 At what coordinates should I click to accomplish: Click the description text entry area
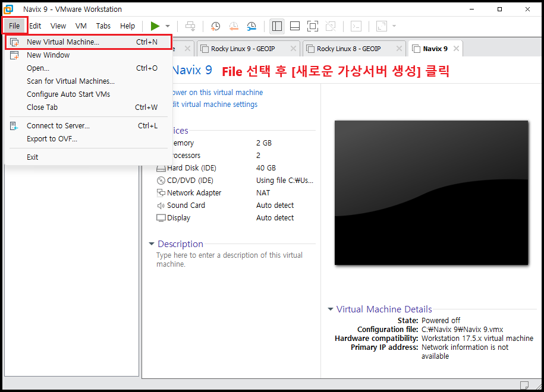tap(229, 260)
